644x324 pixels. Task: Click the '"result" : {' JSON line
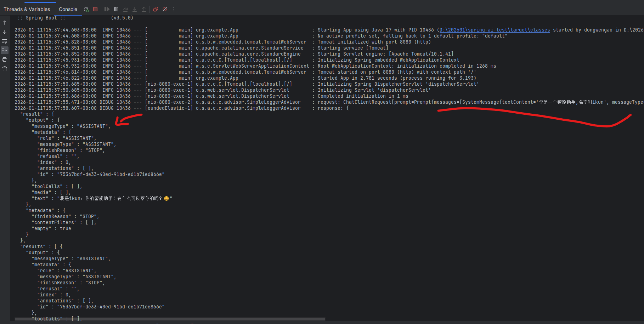[37, 114]
